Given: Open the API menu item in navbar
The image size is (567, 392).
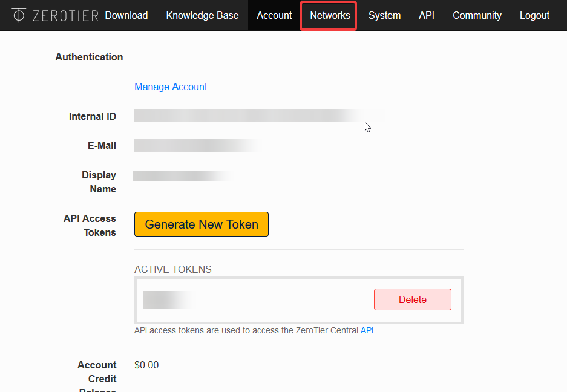Looking at the screenshot, I should coord(427,16).
